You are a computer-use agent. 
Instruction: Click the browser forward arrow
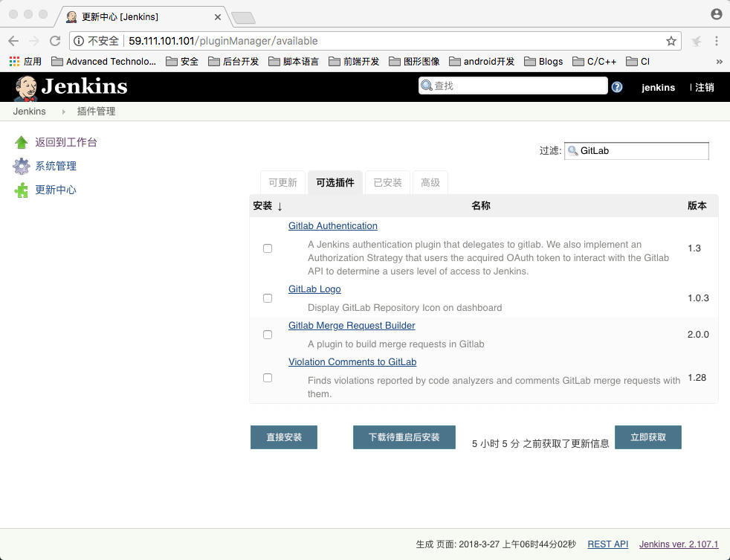pyautogui.click(x=34, y=41)
